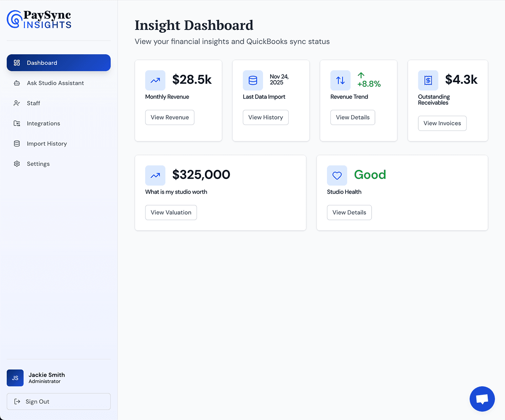Open the chat bubble in the bottom-right corner

(482, 399)
